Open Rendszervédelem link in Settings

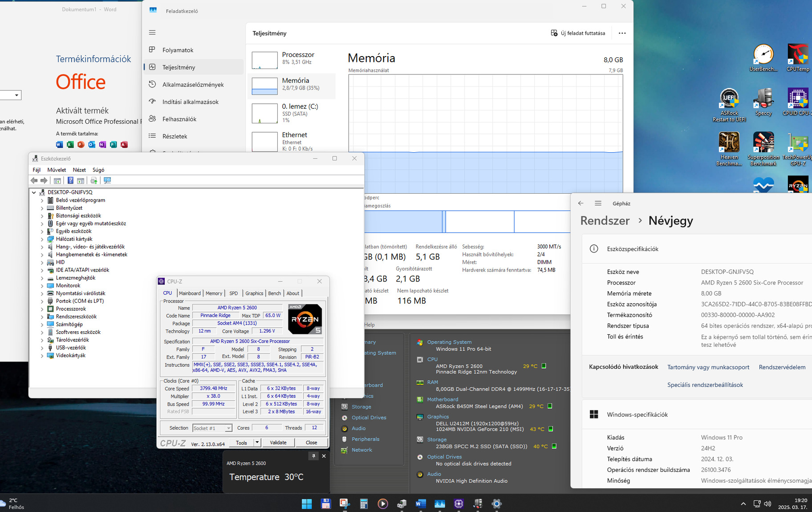point(782,367)
